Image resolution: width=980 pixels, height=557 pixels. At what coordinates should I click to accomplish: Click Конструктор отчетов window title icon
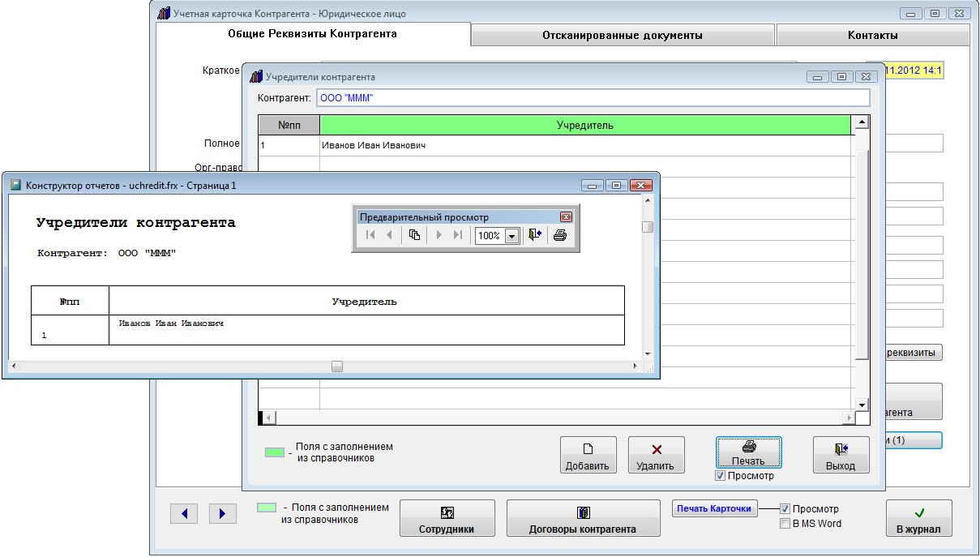(15, 185)
